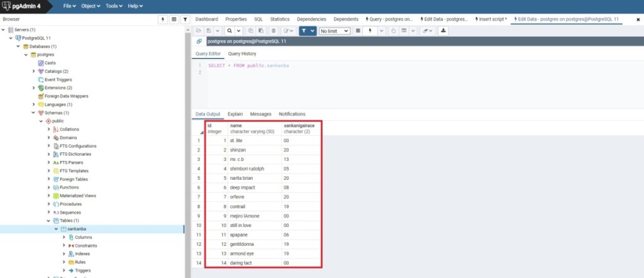The height and width of the screenshot is (278, 644).
Task: Expand the Catalogs (2) tree node
Action: coord(34,72)
